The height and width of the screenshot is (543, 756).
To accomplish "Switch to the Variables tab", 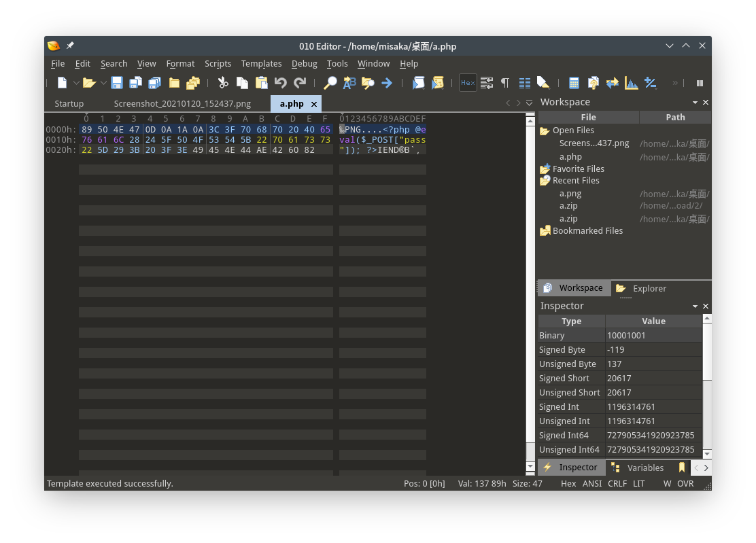I will tap(645, 468).
